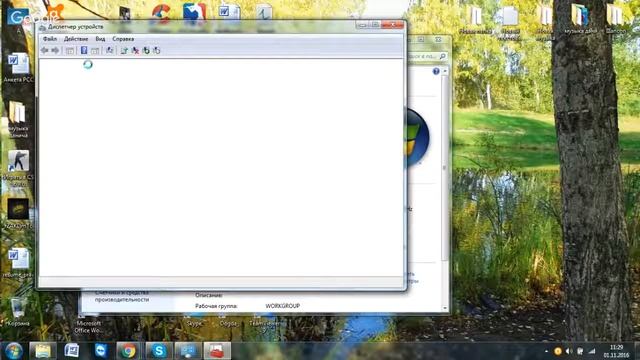
Task: Open the Windows Start button
Action: coord(13,351)
